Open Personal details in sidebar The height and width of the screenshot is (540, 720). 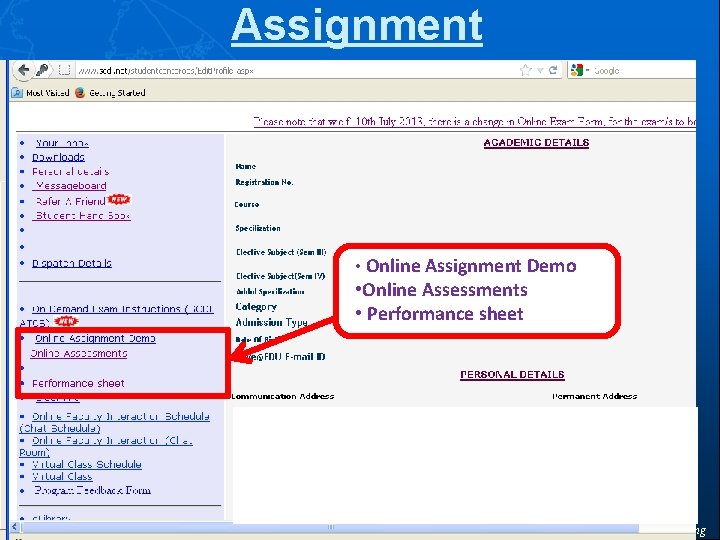[x=70, y=171]
